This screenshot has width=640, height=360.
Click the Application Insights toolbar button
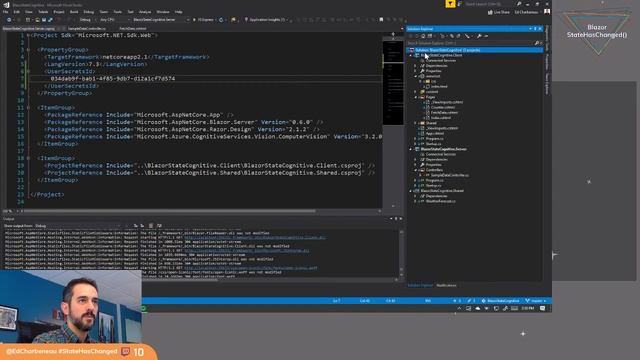[266, 20]
